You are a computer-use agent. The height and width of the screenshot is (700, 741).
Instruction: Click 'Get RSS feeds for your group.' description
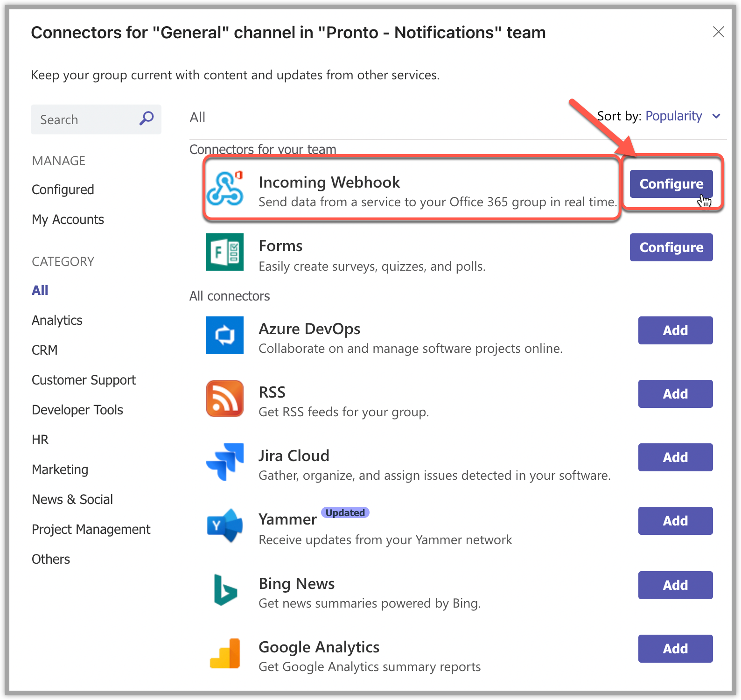coord(344,412)
